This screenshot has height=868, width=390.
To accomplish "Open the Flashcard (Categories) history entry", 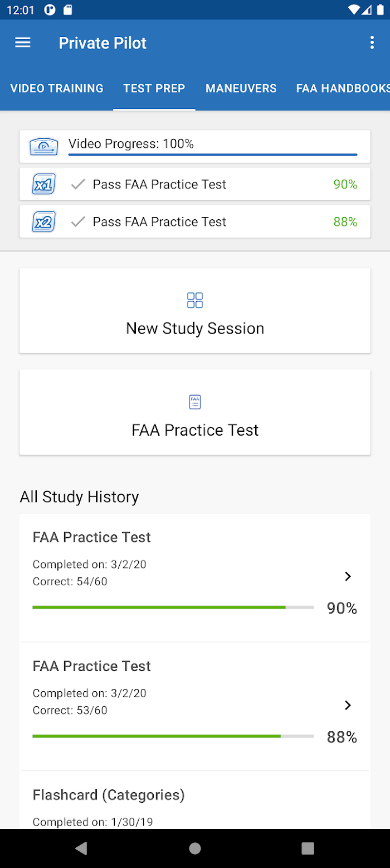I will click(195, 801).
